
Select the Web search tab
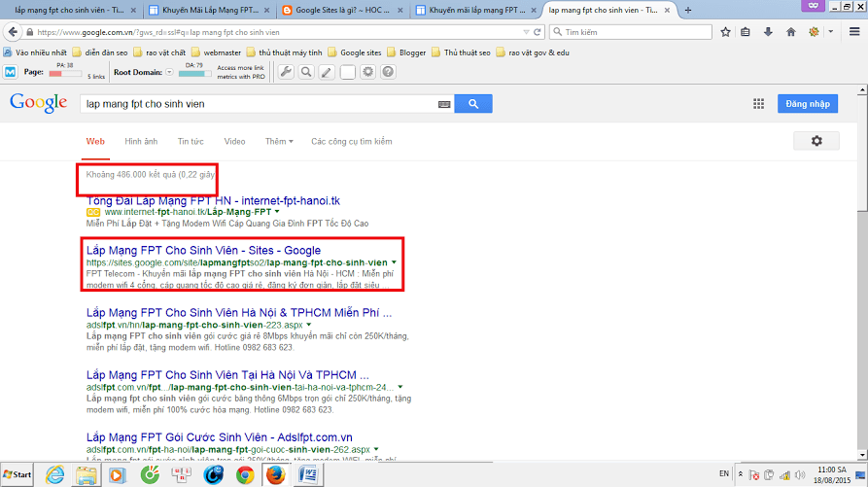[x=95, y=141]
